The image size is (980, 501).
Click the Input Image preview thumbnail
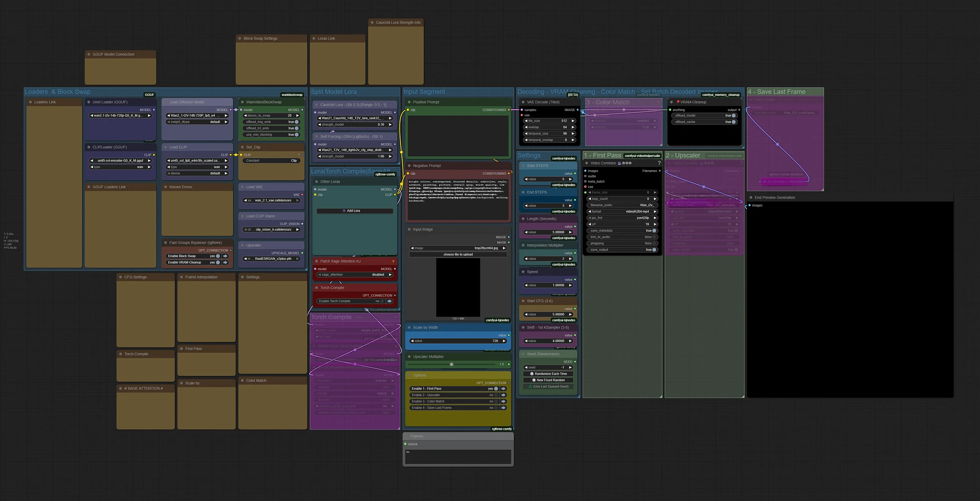click(458, 287)
